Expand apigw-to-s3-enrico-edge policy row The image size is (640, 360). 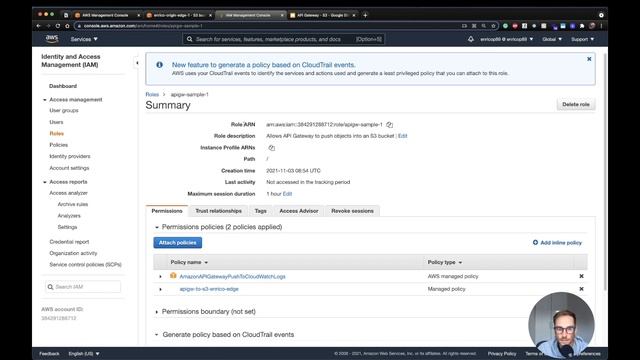coord(160,289)
